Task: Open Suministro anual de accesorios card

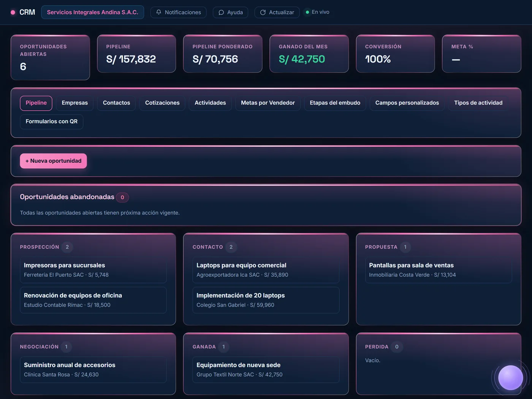Action: pyautogui.click(x=93, y=369)
